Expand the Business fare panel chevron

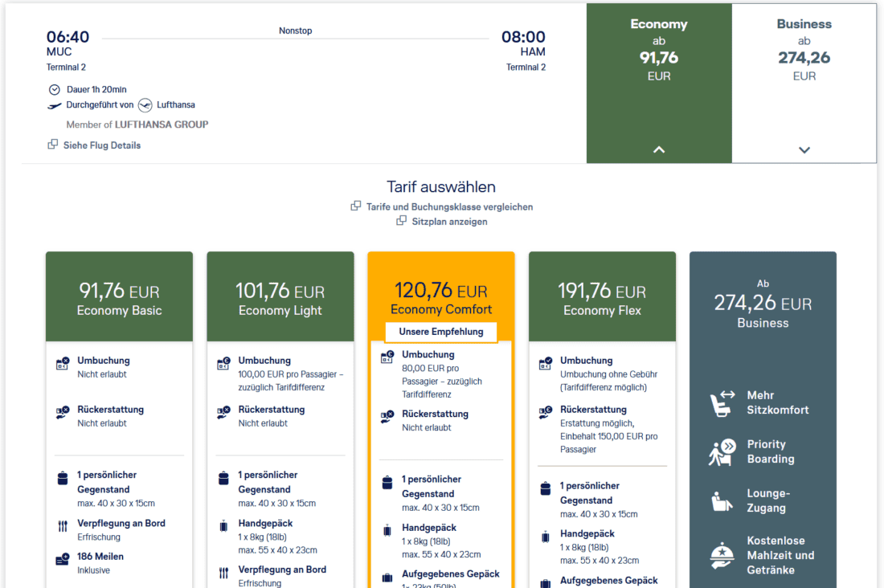[804, 150]
